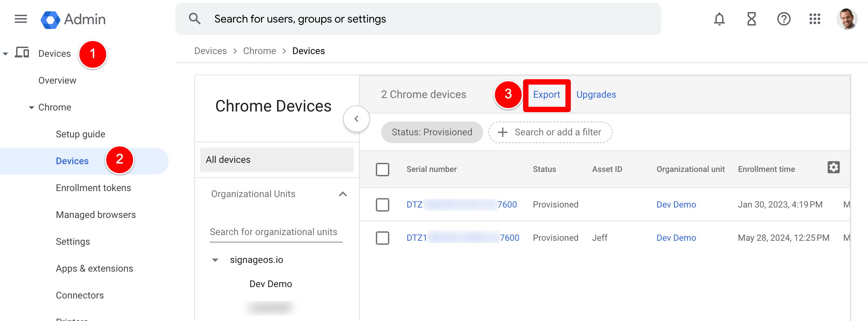The image size is (868, 321).
Task: Check the device row with Asset ID Jeff
Action: [x=382, y=238]
